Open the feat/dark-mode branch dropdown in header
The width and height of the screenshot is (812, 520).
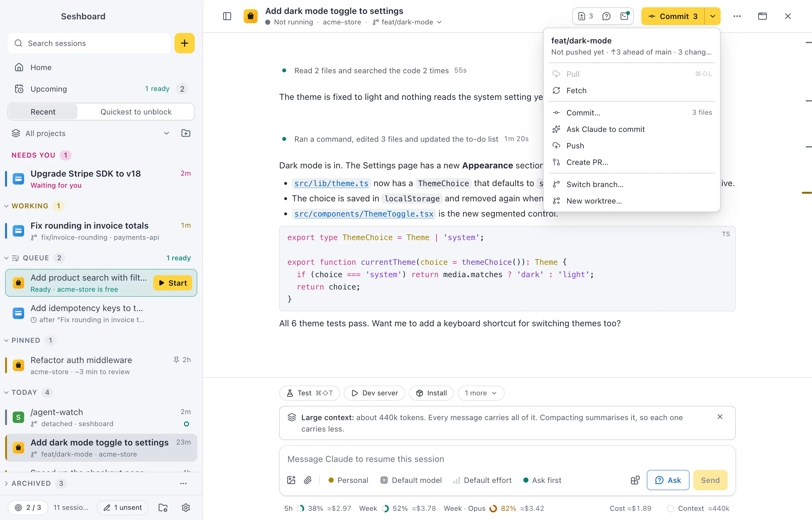(407, 22)
